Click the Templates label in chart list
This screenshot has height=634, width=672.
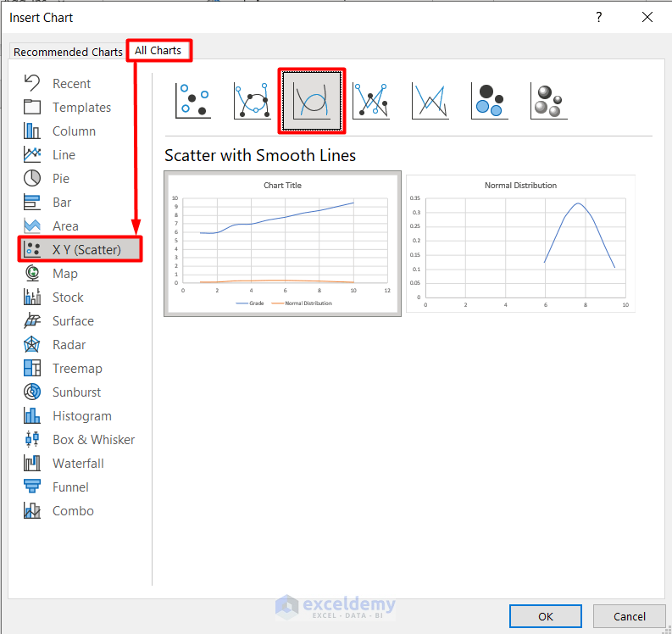click(81, 107)
